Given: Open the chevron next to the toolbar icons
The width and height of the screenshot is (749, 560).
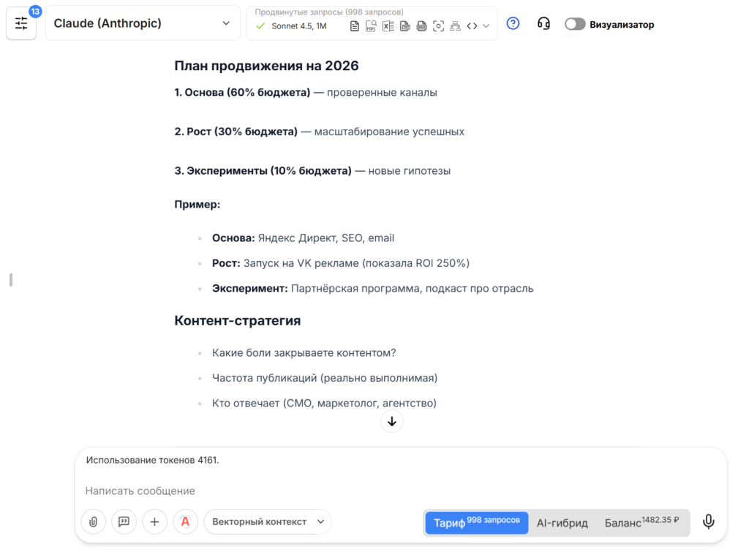Looking at the screenshot, I should coord(485,25).
